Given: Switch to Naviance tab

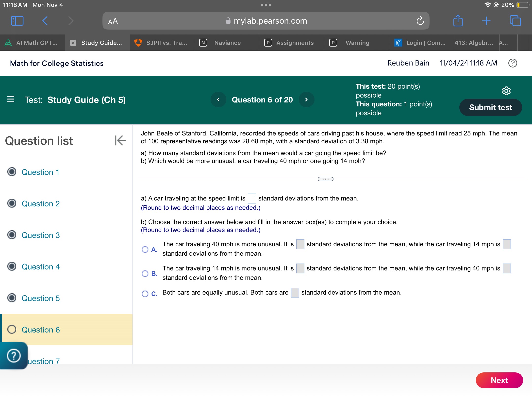Looking at the screenshot, I should click(227, 43).
